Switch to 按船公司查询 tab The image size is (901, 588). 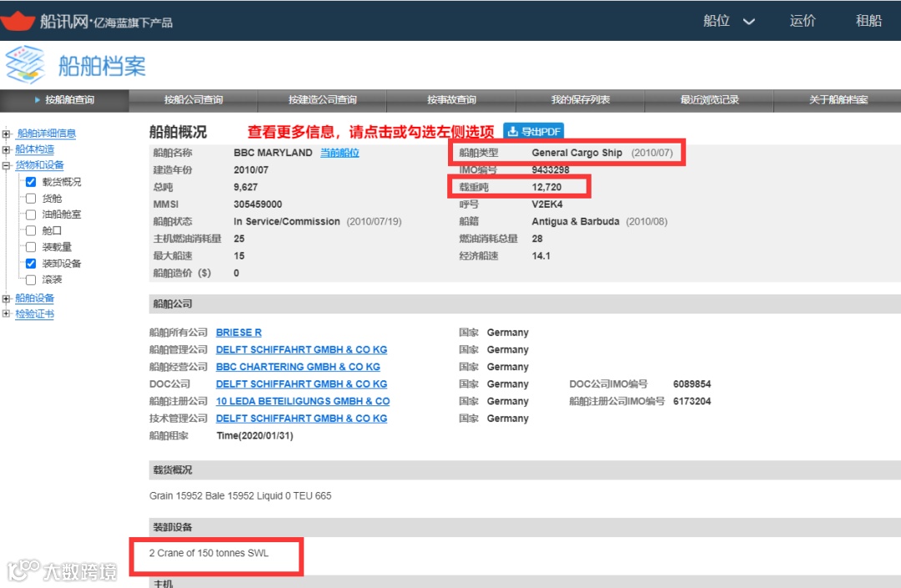pos(193,100)
